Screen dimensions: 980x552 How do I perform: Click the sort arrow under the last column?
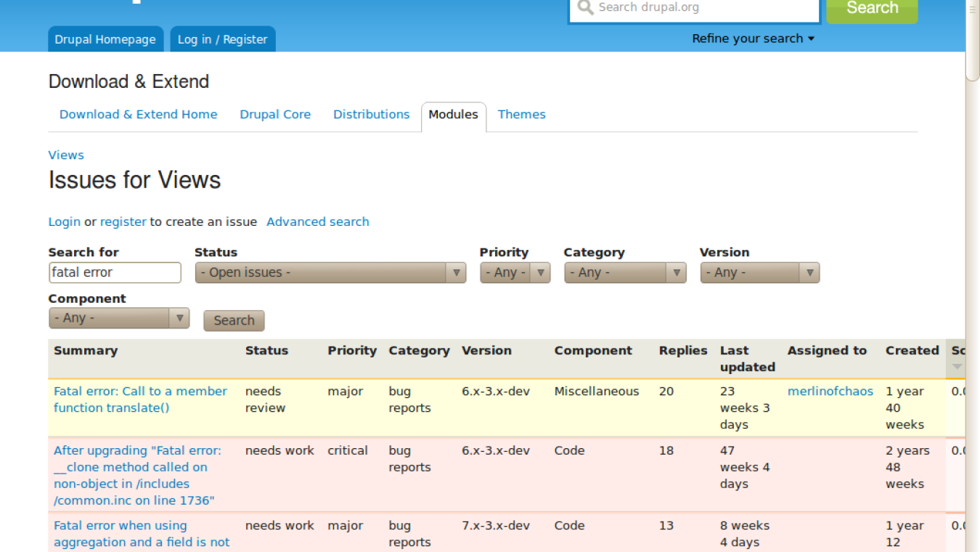pos(957,367)
